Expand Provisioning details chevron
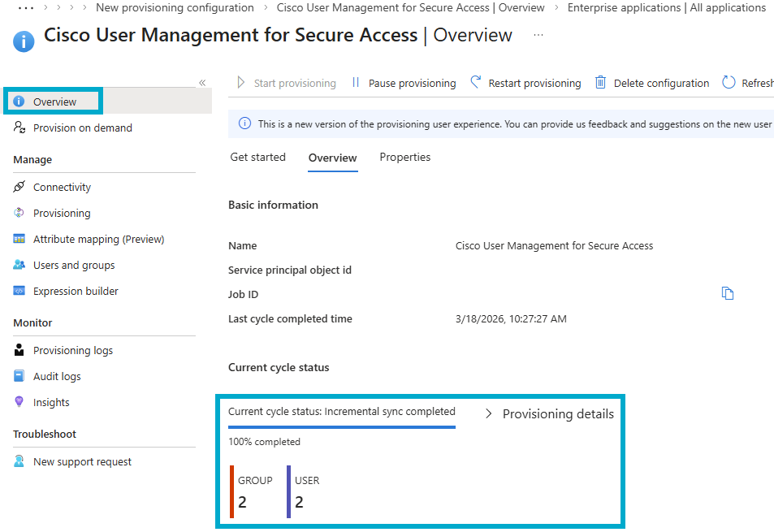Viewport: 774px width, 532px height. pyautogui.click(x=488, y=413)
